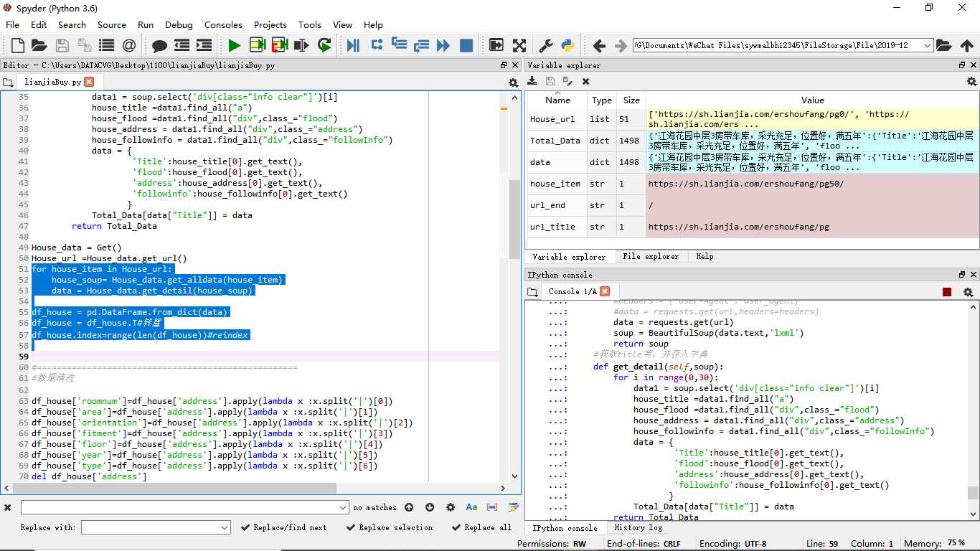Viewport: 980px width, 551px height.
Task: Toggle whole words search option
Action: pyautogui.click(x=492, y=507)
